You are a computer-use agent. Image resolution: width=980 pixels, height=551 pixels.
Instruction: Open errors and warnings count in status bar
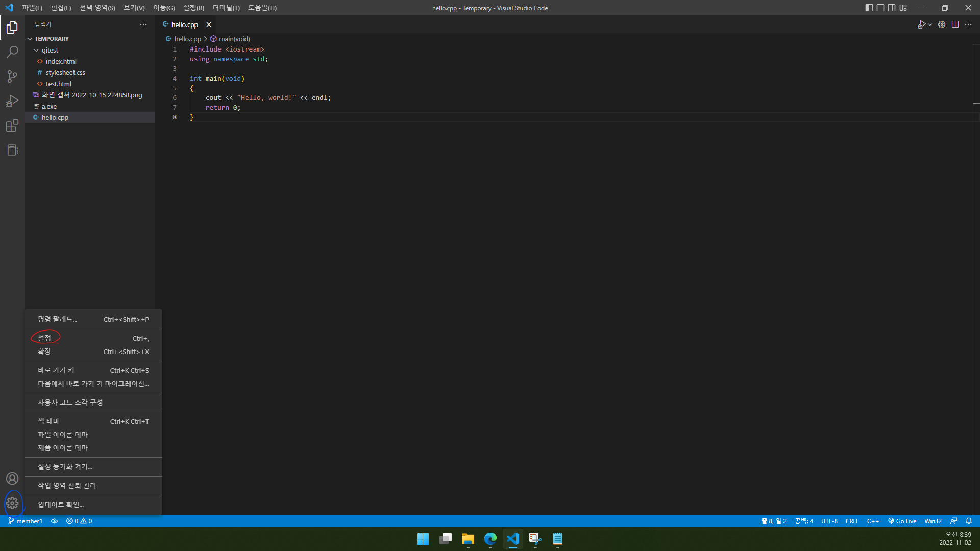point(79,521)
